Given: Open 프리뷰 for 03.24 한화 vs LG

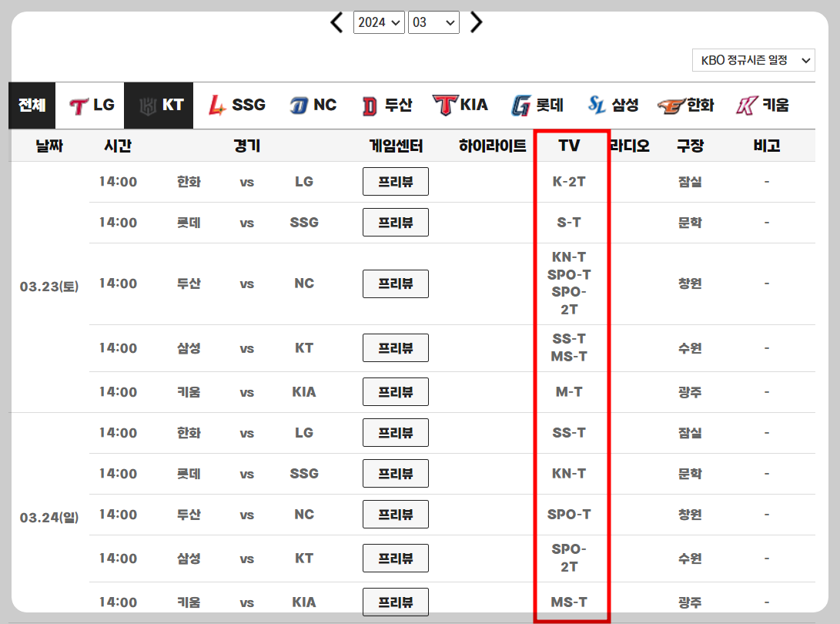Looking at the screenshot, I should click(x=395, y=433).
